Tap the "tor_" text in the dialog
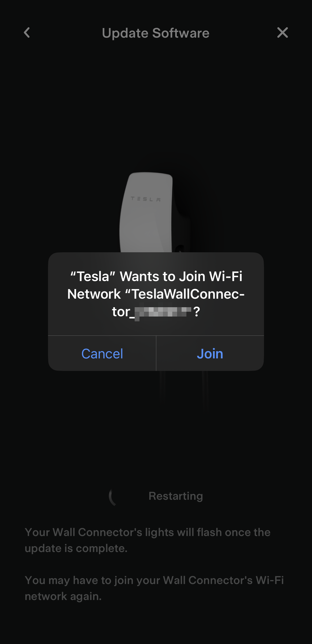Image resolution: width=312 pixels, height=644 pixels. [123, 312]
